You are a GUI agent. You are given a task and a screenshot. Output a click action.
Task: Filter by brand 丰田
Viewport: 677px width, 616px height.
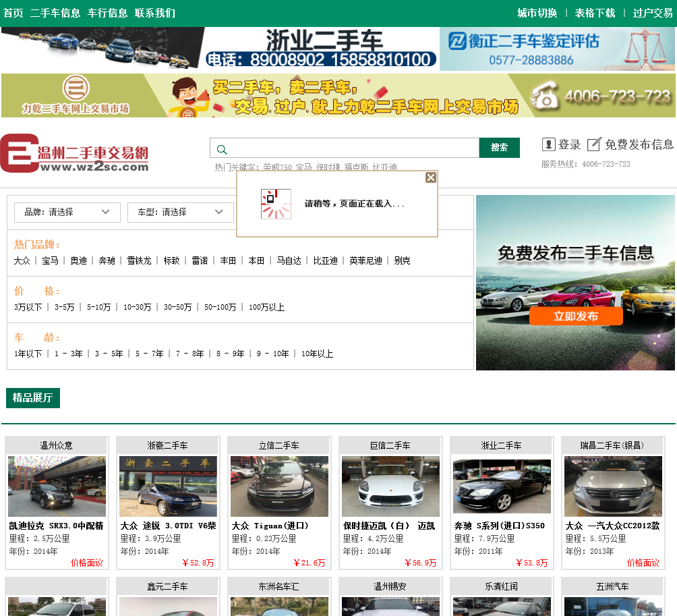(x=228, y=260)
